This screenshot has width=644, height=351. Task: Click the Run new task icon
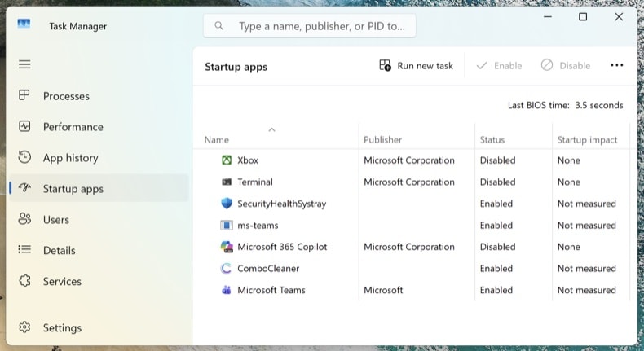click(386, 65)
